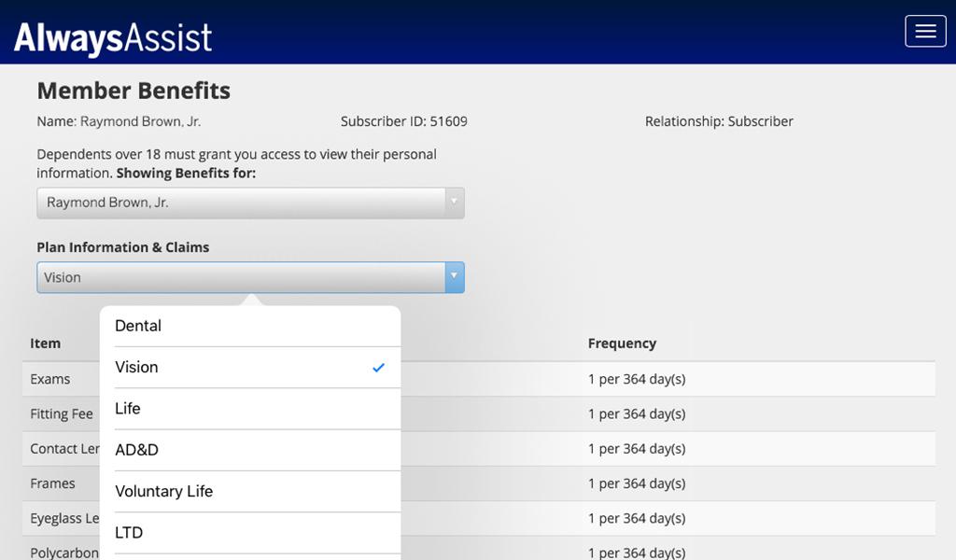The width and height of the screenshot is (956, 560).
Task: Select the Life plan option
Action: [x=250, y=409]
